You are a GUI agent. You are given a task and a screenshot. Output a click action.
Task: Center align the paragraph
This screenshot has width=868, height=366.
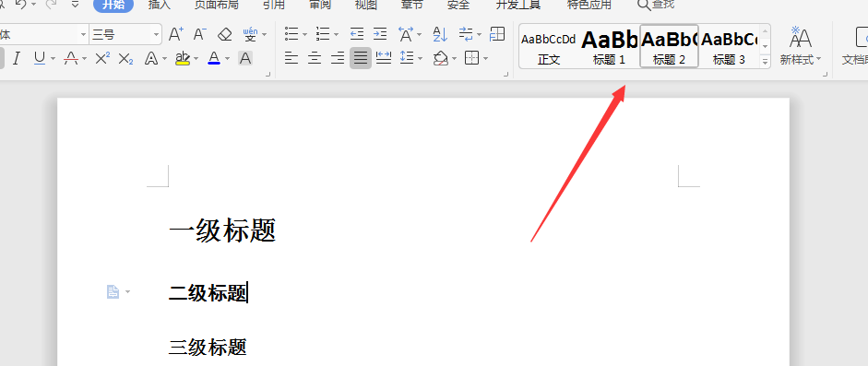tap(315, 57)
